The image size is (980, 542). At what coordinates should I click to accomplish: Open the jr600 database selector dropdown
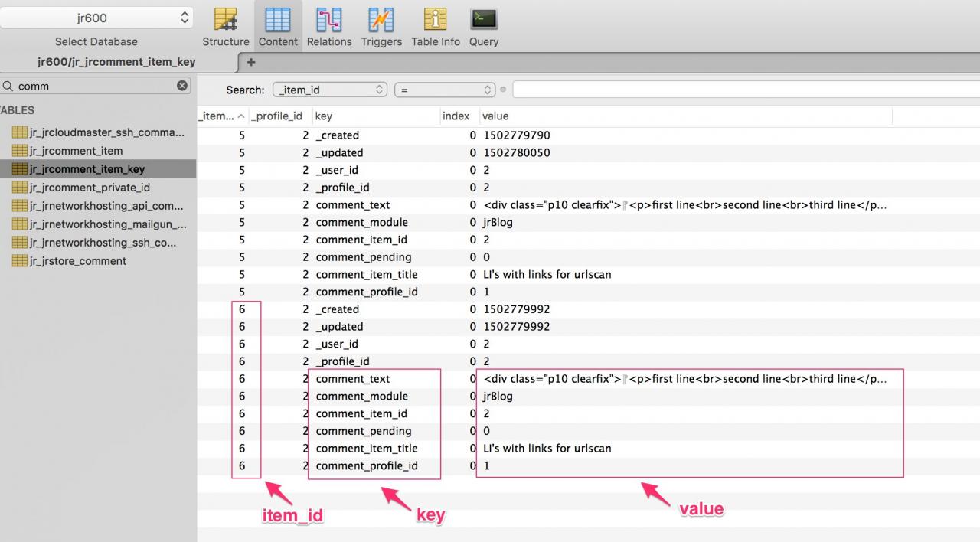[96, 18]
